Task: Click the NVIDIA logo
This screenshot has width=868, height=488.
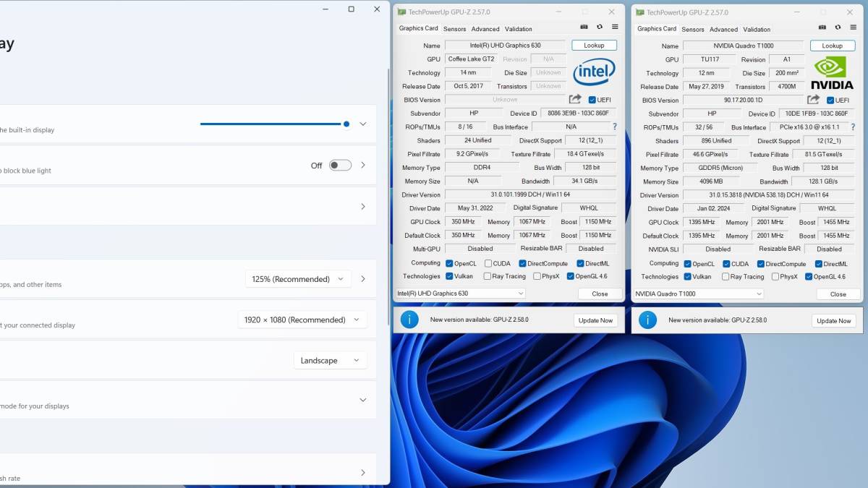Action: pyautogui.click(x=833, y=72)
